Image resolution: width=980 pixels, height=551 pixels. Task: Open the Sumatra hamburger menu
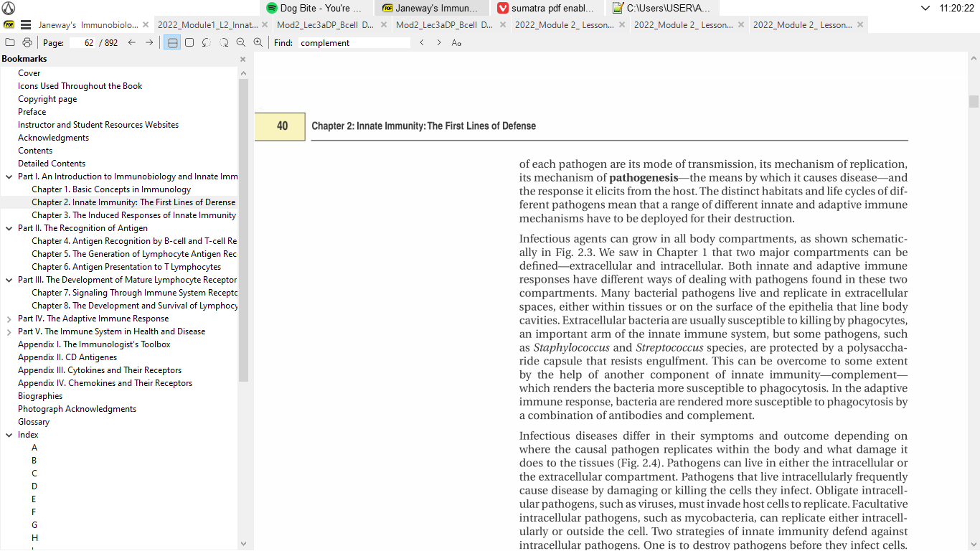[24, 24]
